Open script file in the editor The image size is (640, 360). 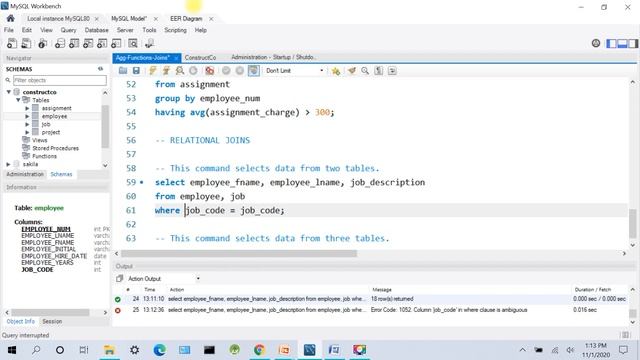click(x=123, y=71)
